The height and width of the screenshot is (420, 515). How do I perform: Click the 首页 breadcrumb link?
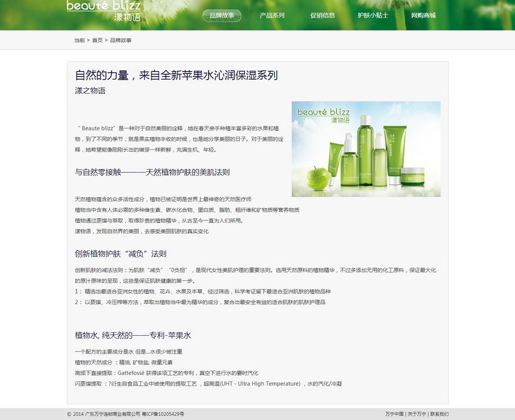97,40
